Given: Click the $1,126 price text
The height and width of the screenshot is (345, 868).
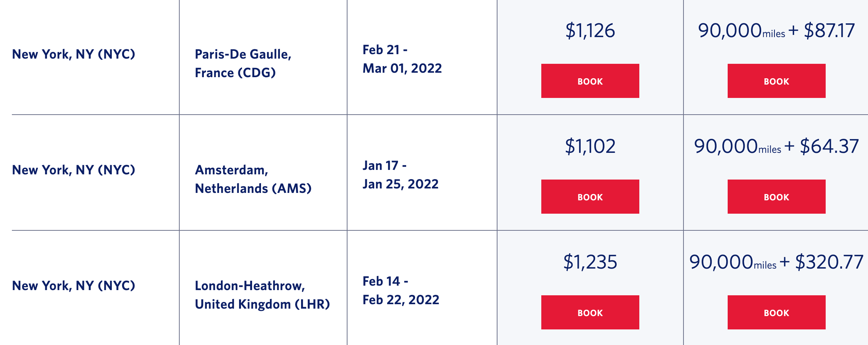Looking at the screenshot, I should [590, 30].
